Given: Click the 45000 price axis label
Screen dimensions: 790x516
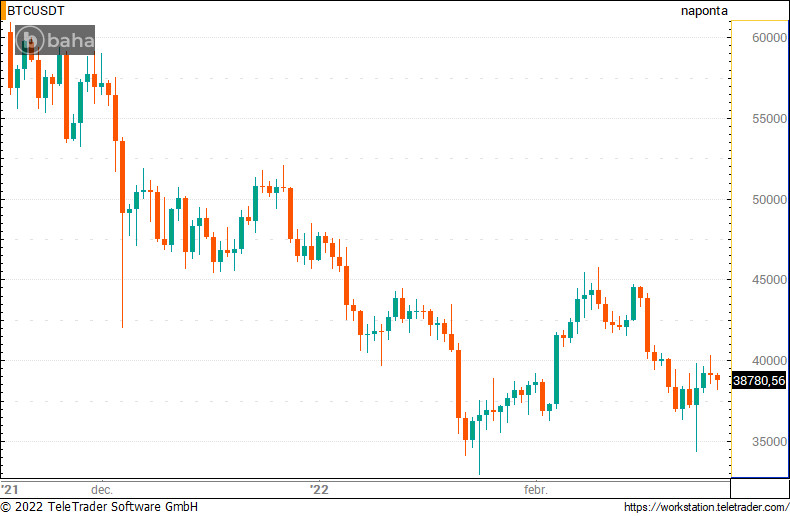Looking at the screenshot, I should point(769,280).
